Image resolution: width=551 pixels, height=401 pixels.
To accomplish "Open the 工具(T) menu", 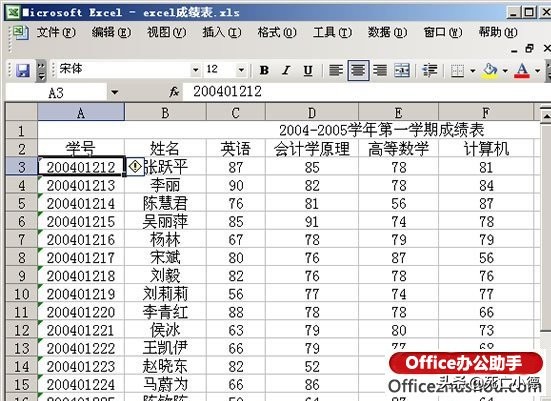I will (x=332, y=32).
